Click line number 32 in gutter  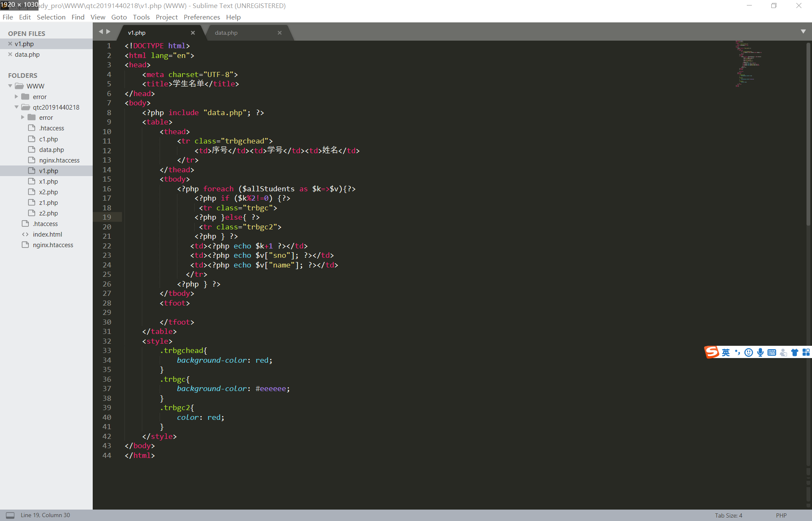tap(107, 341)
